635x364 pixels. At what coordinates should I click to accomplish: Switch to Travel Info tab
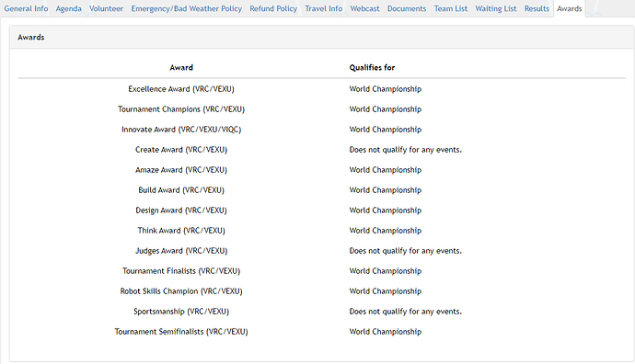coord(324,8)
